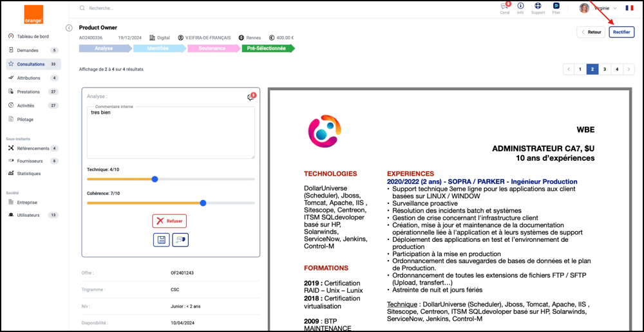Click the V.EIFIRA-DE-FRANÇAIS user icon
The width and height of the screenshot is (644, 332).
[180, 37]
